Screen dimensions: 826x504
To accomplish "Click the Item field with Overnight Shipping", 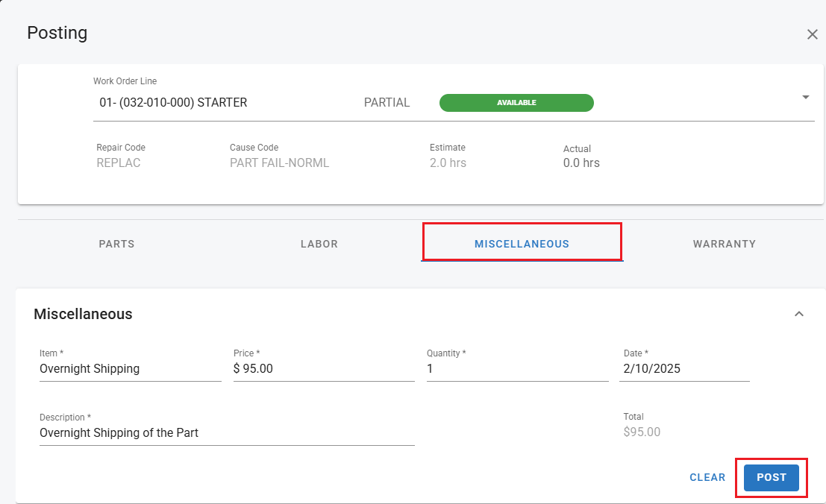I will click(130, 368).
